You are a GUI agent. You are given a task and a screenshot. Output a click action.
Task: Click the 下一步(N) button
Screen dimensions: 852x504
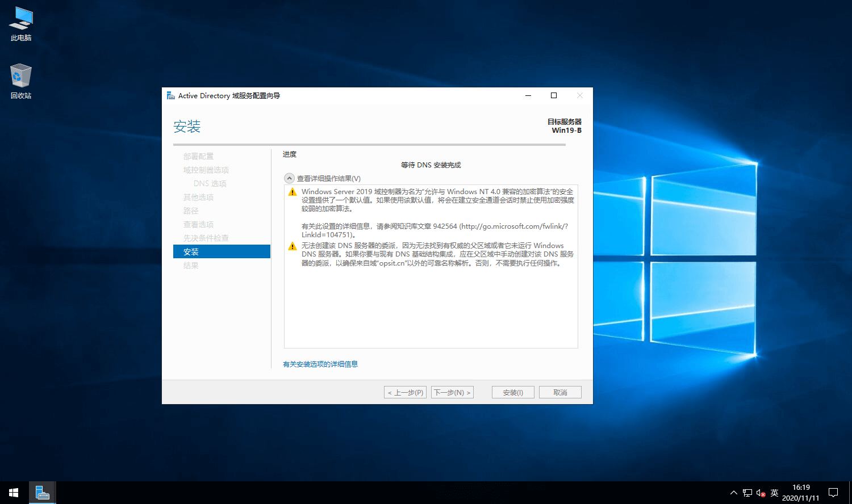(x=453, y=392)
